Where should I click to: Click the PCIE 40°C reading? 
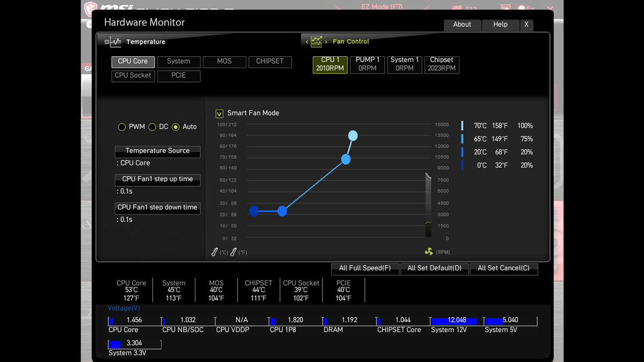(343, 291)
